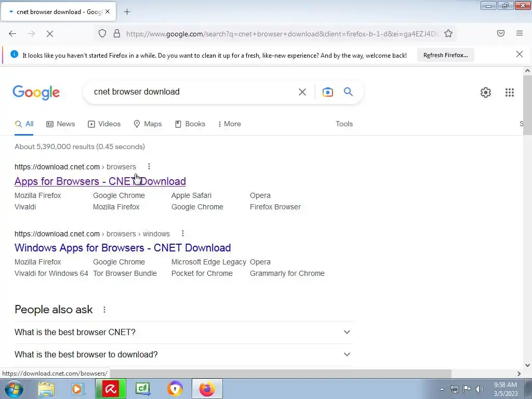This screenshot has height=399, width=532.
Task: Save page to Pocket
Action: click(x=501, y=33)
